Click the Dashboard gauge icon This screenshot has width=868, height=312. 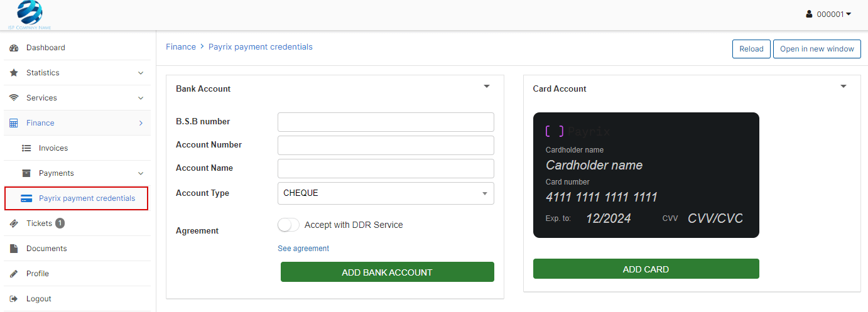point(14,48)
